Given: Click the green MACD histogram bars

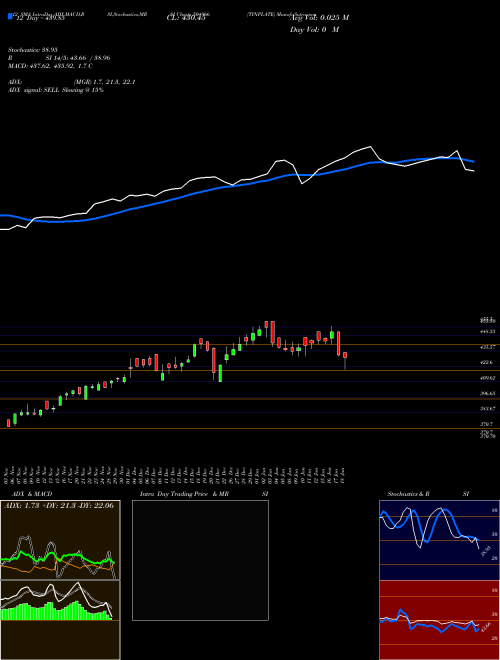Looking at the screenshot, I should tap(56, 611).
